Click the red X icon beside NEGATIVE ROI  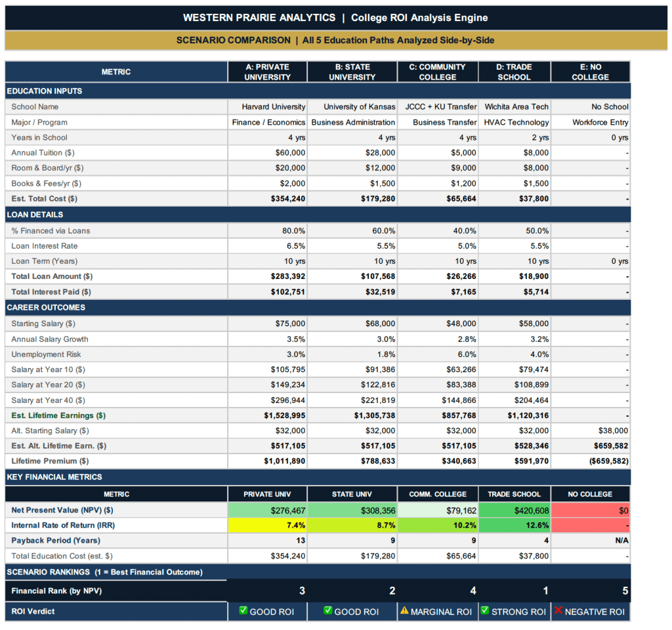[x=558, y=611]
